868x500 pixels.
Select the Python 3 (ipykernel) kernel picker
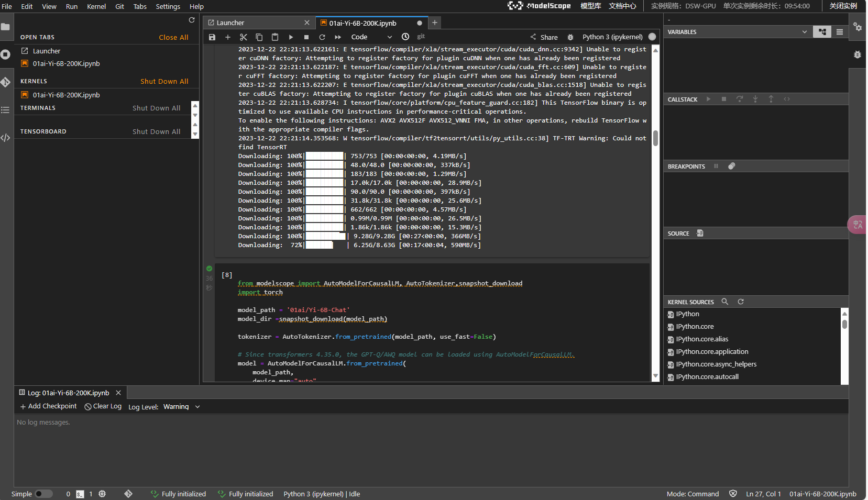[612, 37]
